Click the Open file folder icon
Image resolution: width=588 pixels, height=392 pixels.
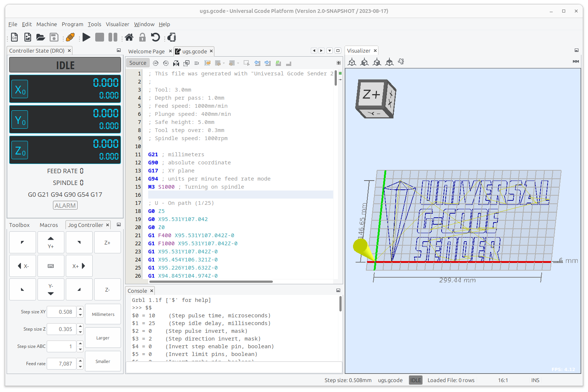(40, 37)
